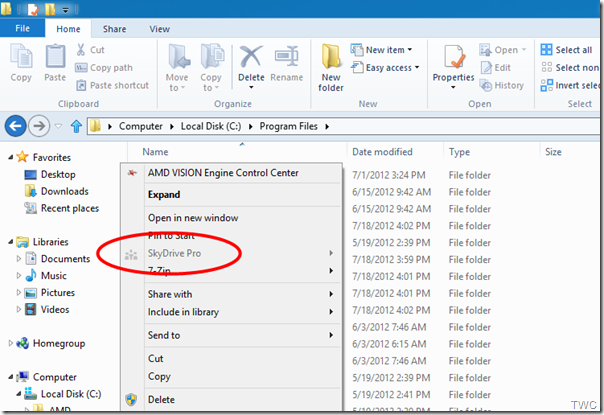604x415 pixels.
Task: Choose Cut in the context menu
Action: pos(231,359)
